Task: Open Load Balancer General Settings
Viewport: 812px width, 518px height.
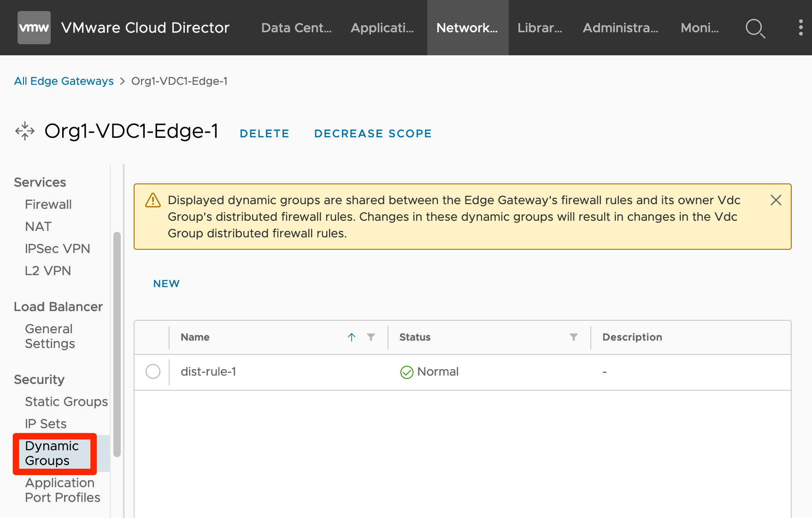Action: tap(50, 336)
